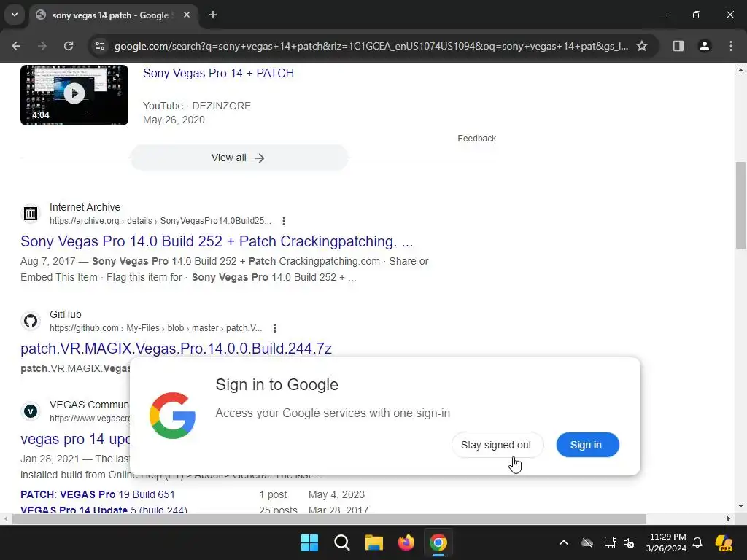Screen dimensions: 747x560
Task: Click the Feedback link
Action: (476, 138)
